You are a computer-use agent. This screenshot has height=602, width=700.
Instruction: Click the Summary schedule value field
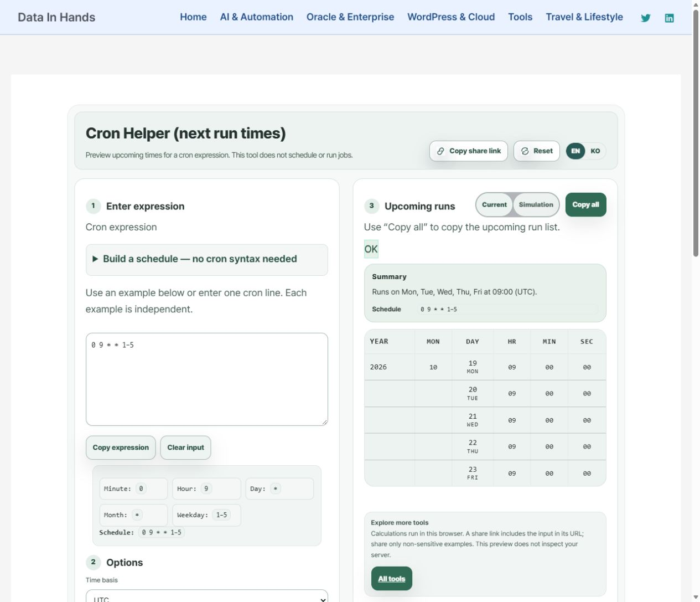[x=507, y=309]
